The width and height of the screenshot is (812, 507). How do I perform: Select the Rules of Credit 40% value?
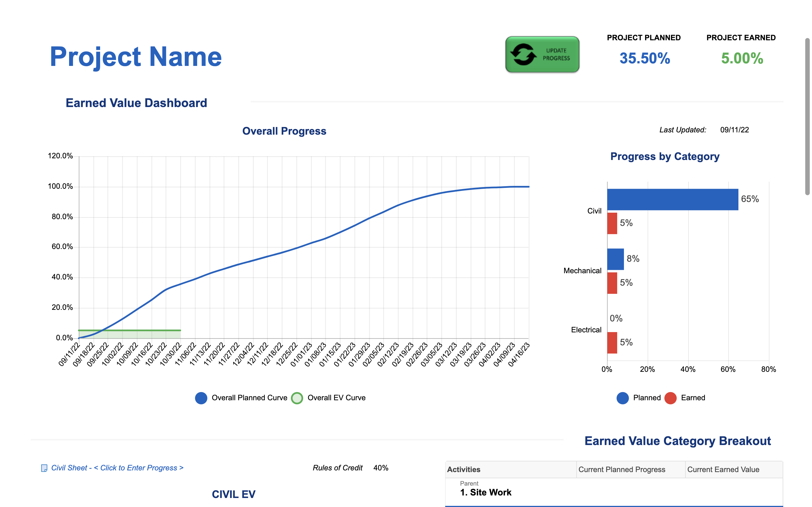tap(381, 468)
